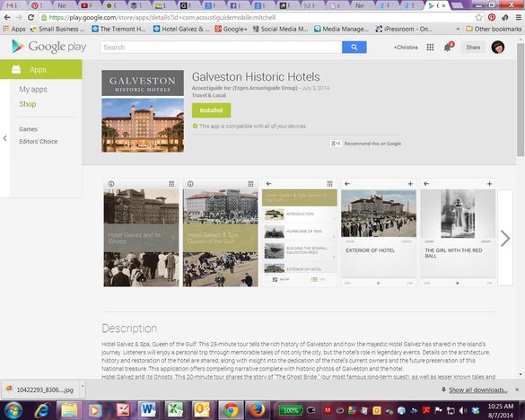This screenshot has height=420, width=525.
Task: Open Microsoft Word from the taskbar
Action: (148, 410)
